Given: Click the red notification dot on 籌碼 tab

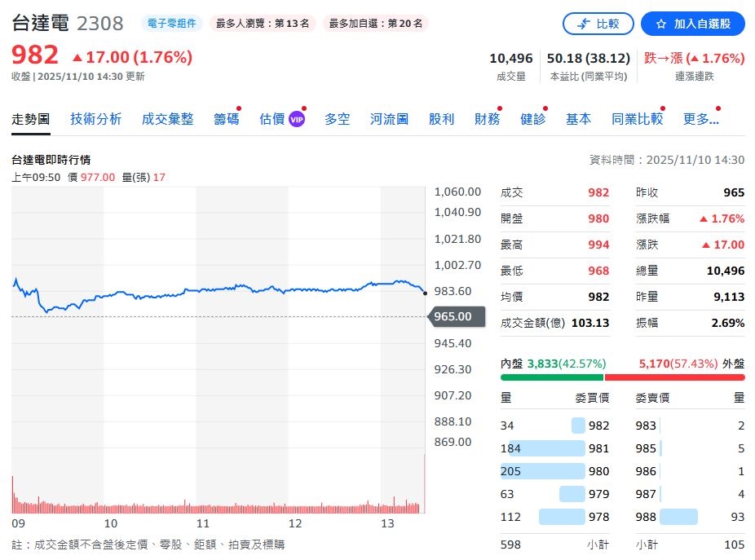Looking at the screenshot, I should pos(239,108).
